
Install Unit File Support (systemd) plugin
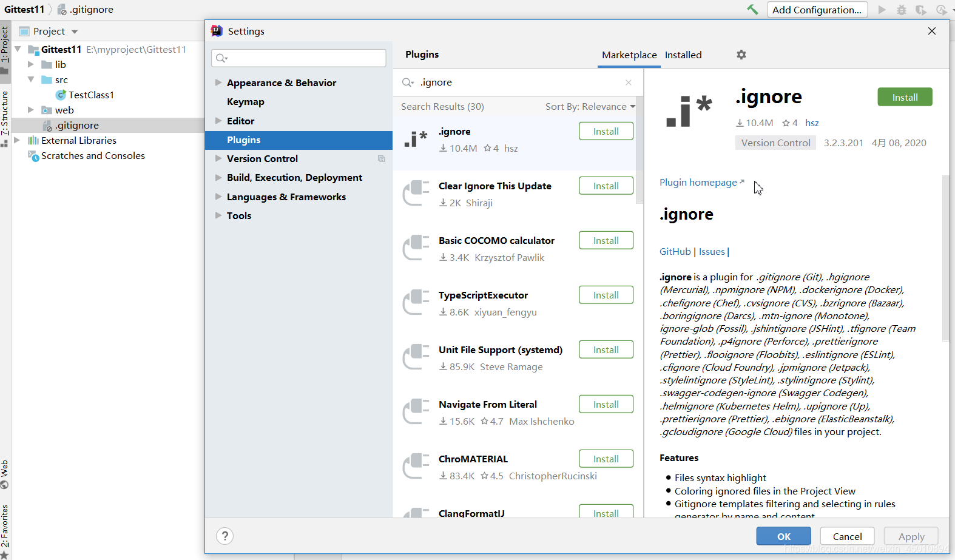click(x=606, y=349)
